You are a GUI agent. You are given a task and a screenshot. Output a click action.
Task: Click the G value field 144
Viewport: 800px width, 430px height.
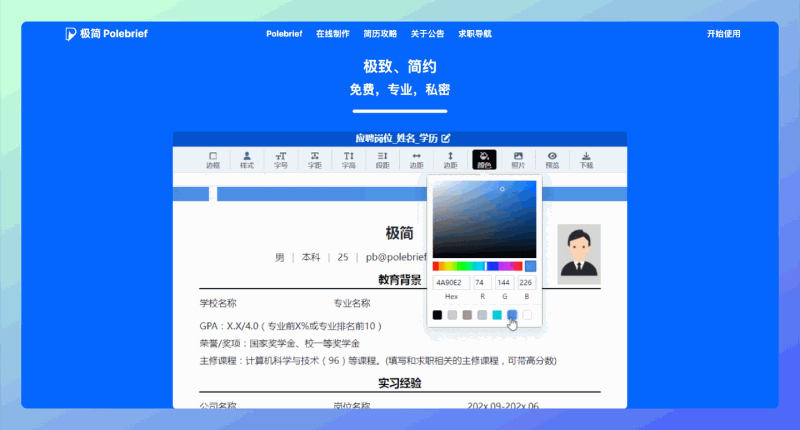tap(504, 283)
